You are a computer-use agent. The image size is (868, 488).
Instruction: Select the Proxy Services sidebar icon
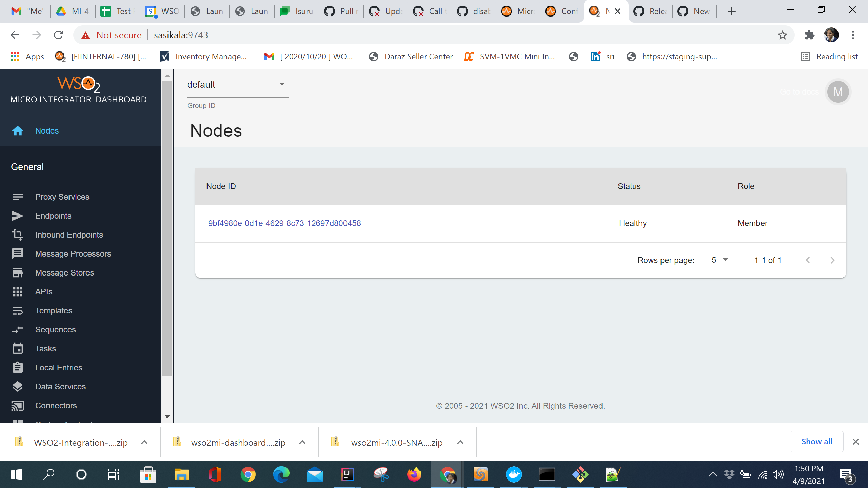pyautogui.click(x=18, y=197)
